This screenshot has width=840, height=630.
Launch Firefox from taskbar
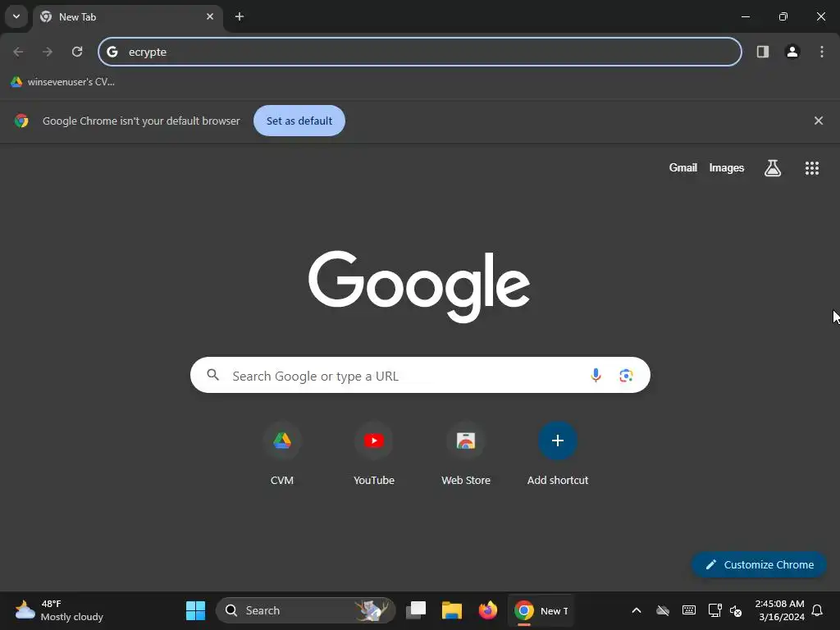[487, 610]
